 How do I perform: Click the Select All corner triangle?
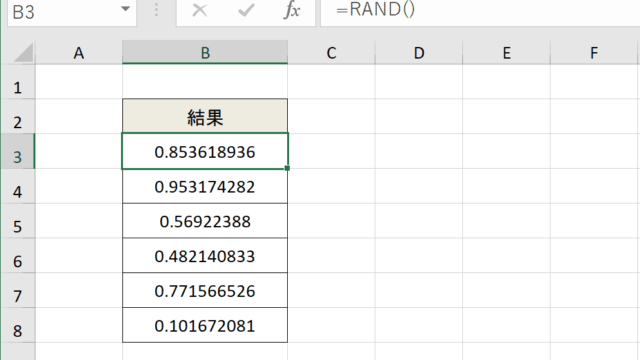pyautogui.click(x=24, y=53)
